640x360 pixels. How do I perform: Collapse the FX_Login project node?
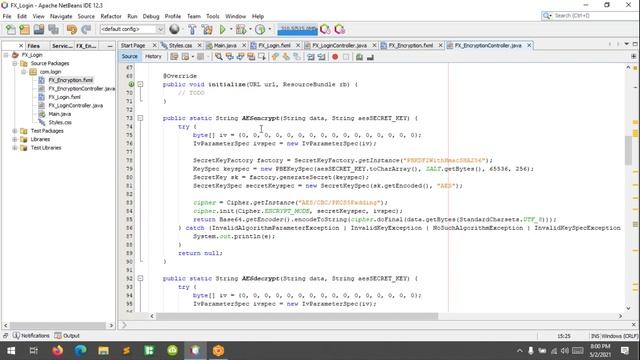pyautogui.click(x=6, y=55)
